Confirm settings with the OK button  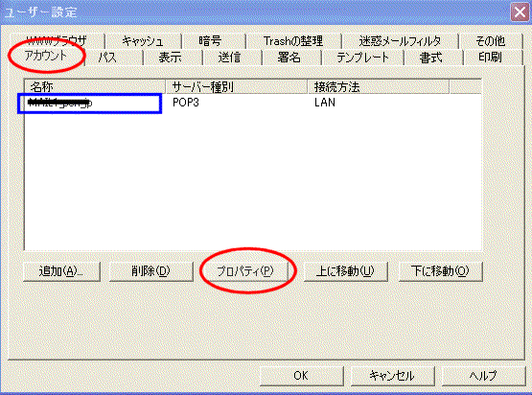301,376
